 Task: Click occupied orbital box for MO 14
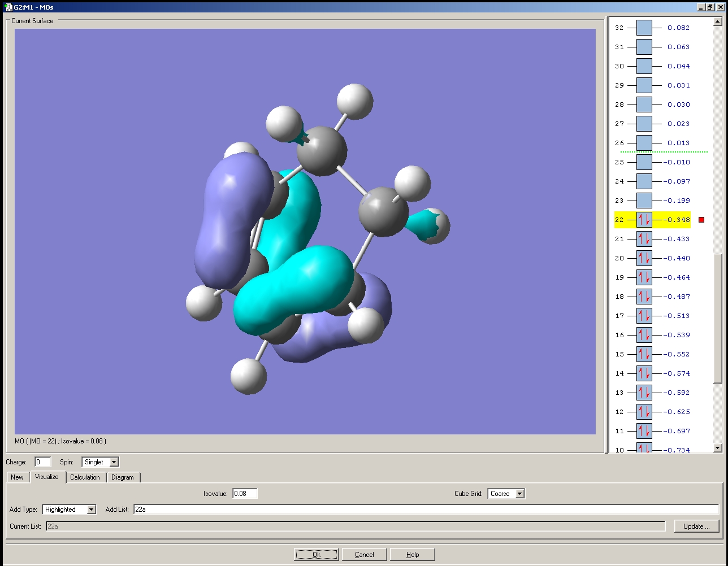coord(644,373)
